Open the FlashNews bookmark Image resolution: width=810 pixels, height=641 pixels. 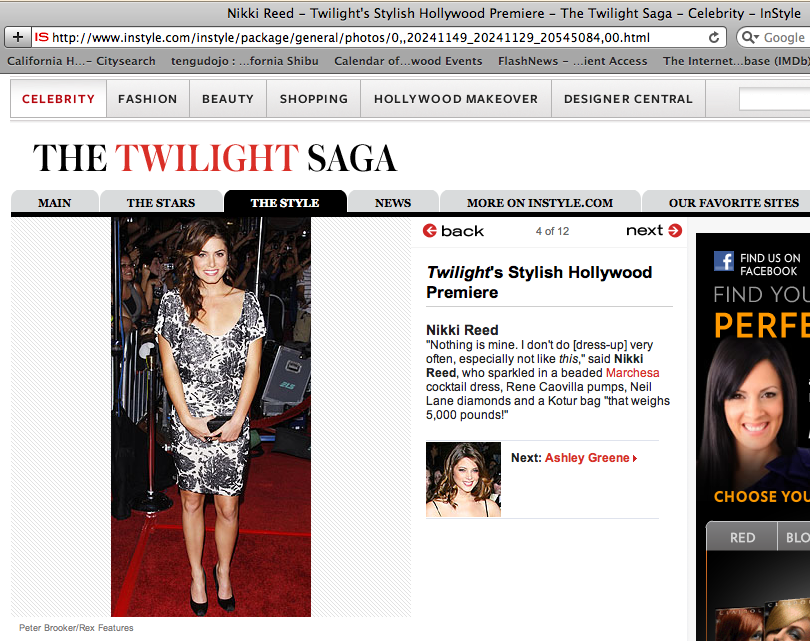coord(572,61)
